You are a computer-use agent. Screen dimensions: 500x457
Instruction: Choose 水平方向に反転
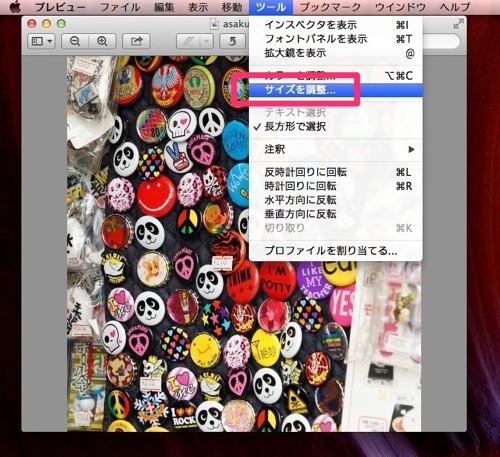click(x=336, y=200)
